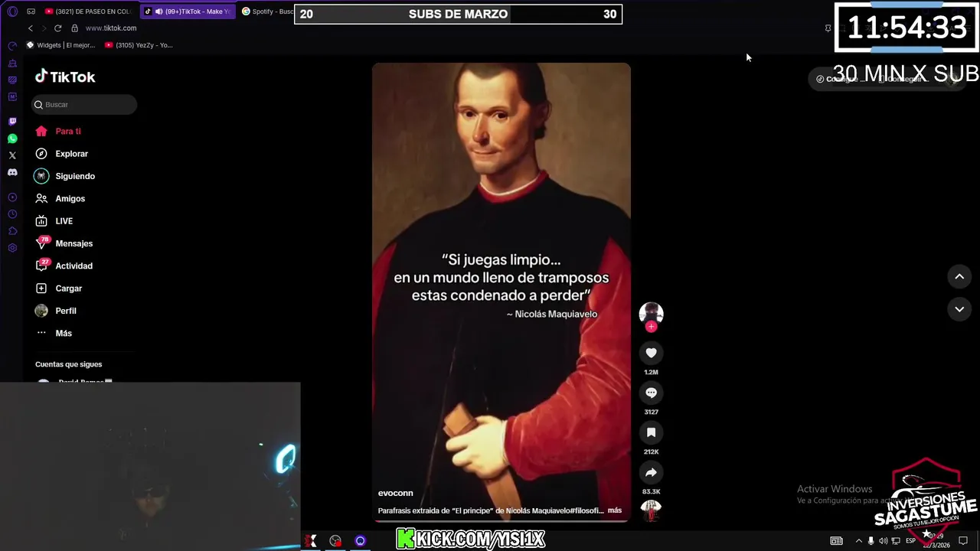The height and width of the screenshot is (551, 980).
Task: Open the news widget icon in taskbar
Action: pyautogui.click(x=837, y=541)
